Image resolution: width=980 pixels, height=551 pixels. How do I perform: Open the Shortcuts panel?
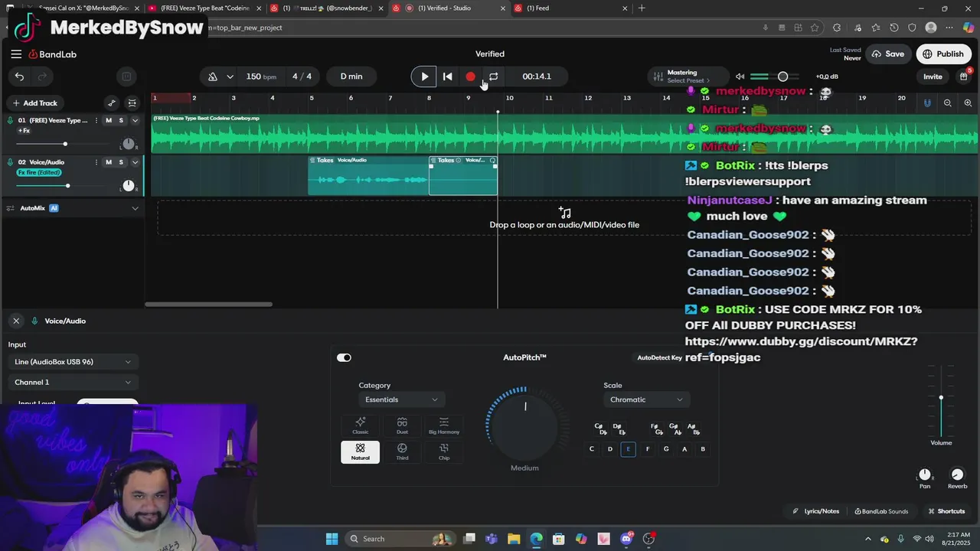click(x=946, y=511)
